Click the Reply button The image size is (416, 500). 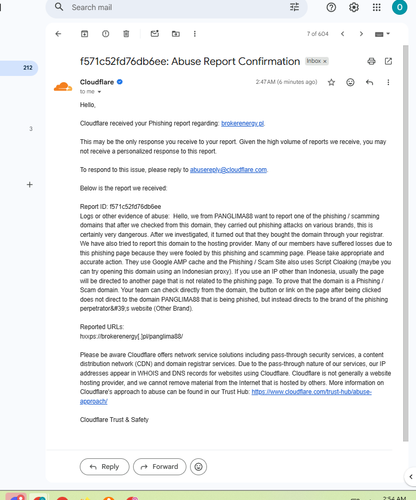pos(104,467)
